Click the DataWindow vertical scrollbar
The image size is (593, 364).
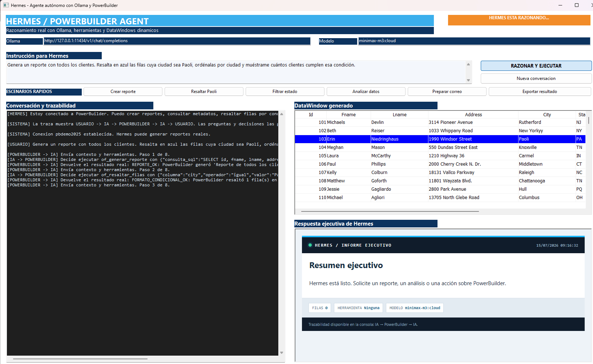pyautogui.click(x=589, y=121)
